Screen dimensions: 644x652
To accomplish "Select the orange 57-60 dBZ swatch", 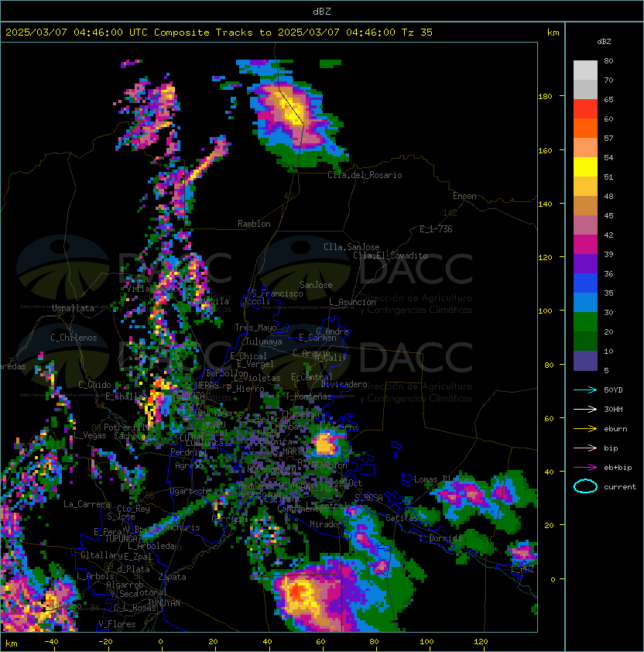I will pyautogui.click(x=585, y=128).
